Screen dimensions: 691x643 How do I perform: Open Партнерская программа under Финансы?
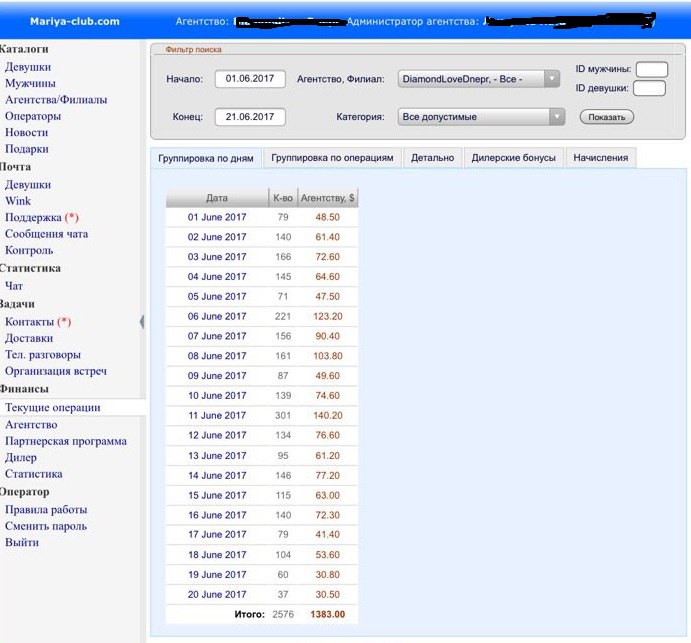click(x=66, y=441)
